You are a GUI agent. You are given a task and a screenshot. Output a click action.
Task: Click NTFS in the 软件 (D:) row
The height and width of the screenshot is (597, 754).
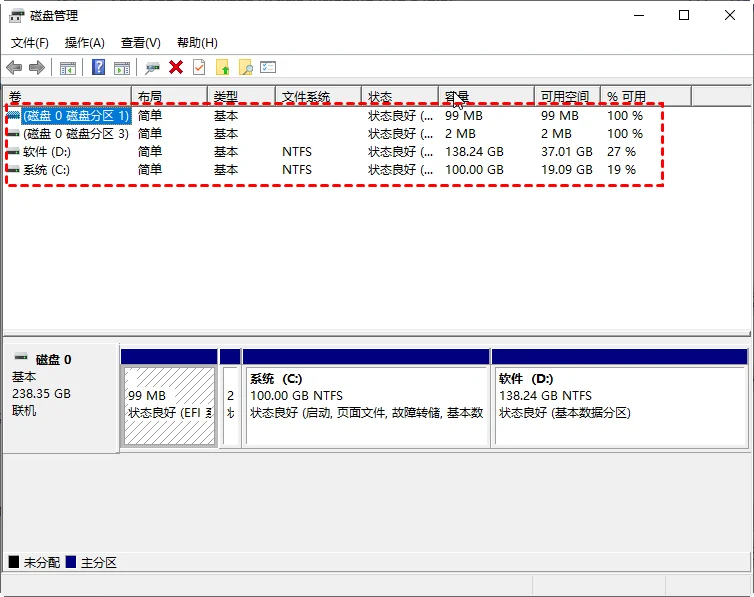click(x=297, y=152)
